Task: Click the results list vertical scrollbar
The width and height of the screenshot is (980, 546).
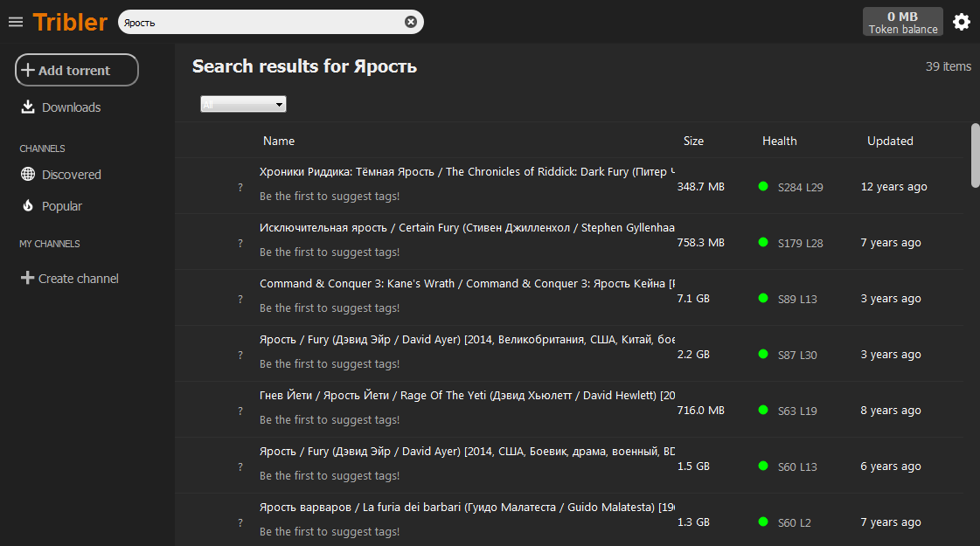Action: click(975, 156)
